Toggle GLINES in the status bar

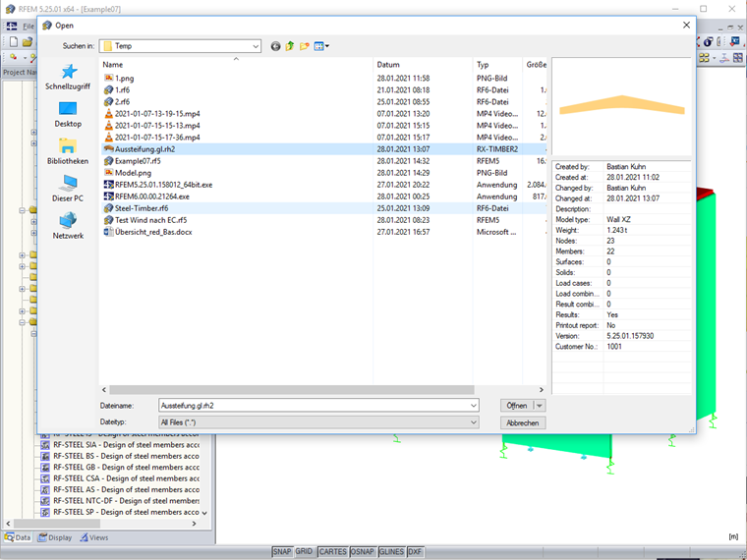coord(391,551)
